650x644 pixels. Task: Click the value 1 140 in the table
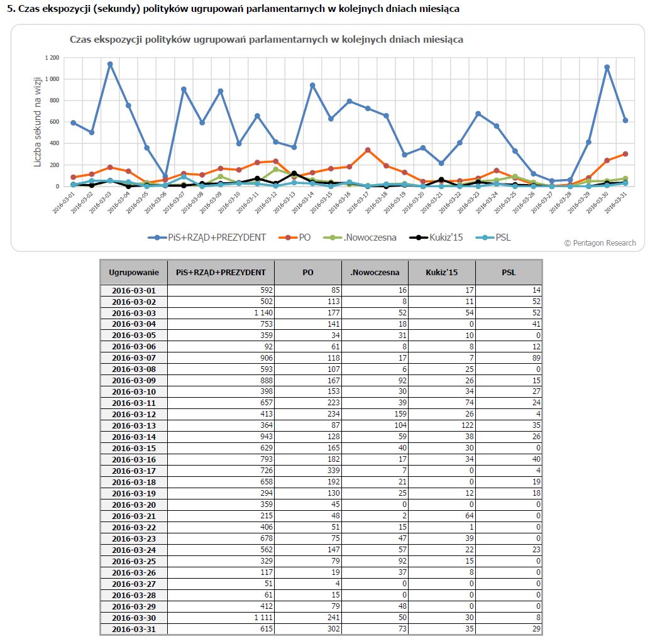click(263, 313)
